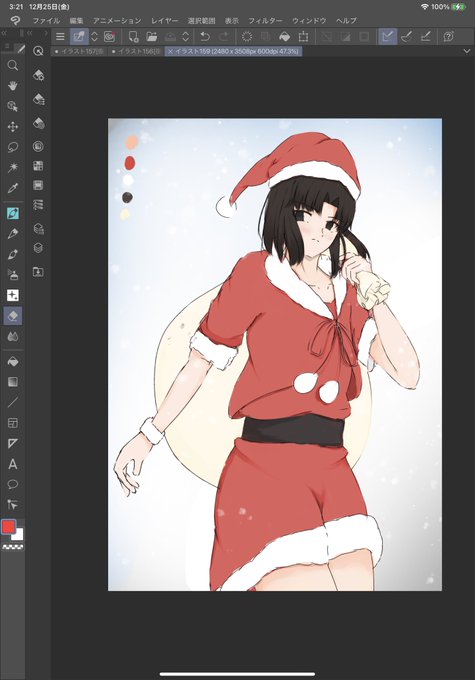The image size is (475, 680).
Task: Open a file with the folder icon
Action: [152, 37]
